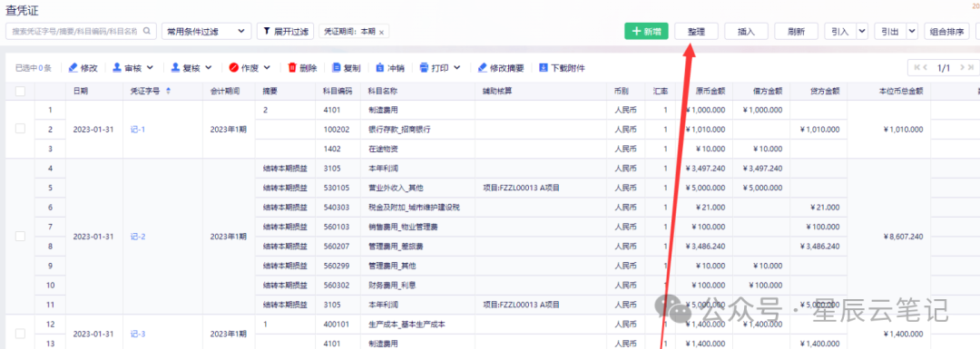Click the green 新增 button
Screen dimensions: 980x349
[x=646, y=31]
